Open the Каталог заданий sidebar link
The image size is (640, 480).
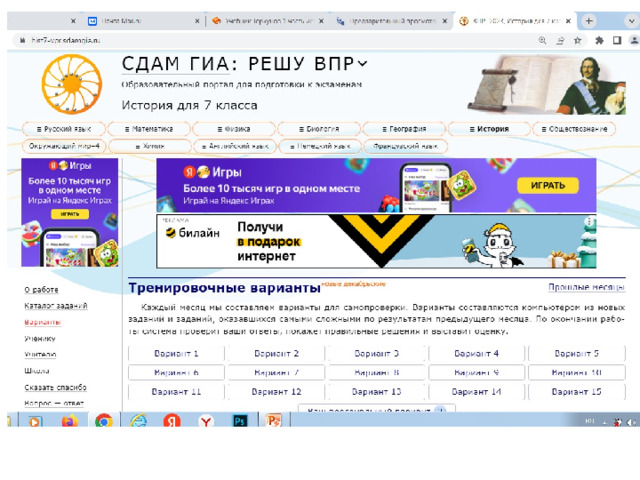(56, 306)
